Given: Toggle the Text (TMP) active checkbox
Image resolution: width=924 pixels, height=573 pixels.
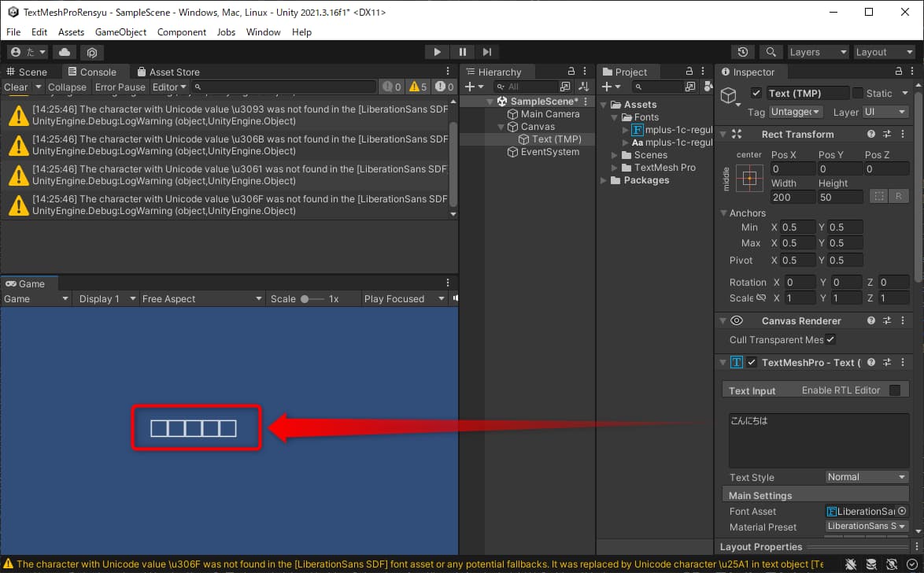Looking at the screenshot, I should point(756,94).
